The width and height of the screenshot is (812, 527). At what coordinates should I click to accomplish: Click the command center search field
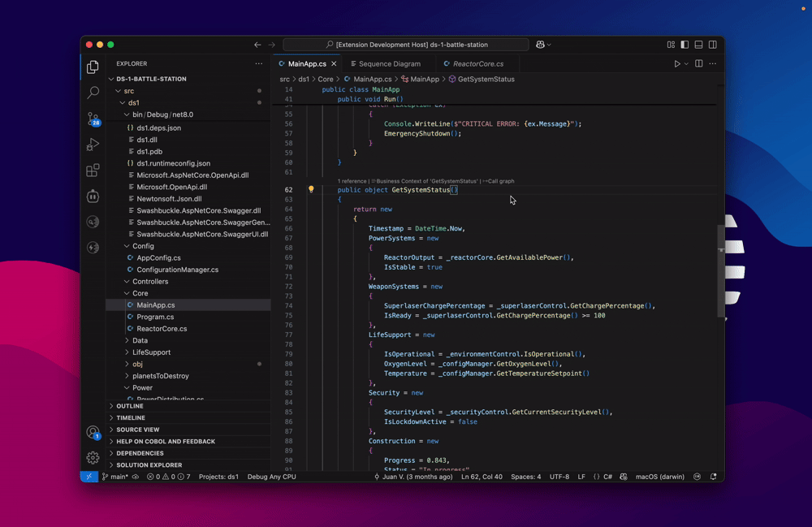406,45
